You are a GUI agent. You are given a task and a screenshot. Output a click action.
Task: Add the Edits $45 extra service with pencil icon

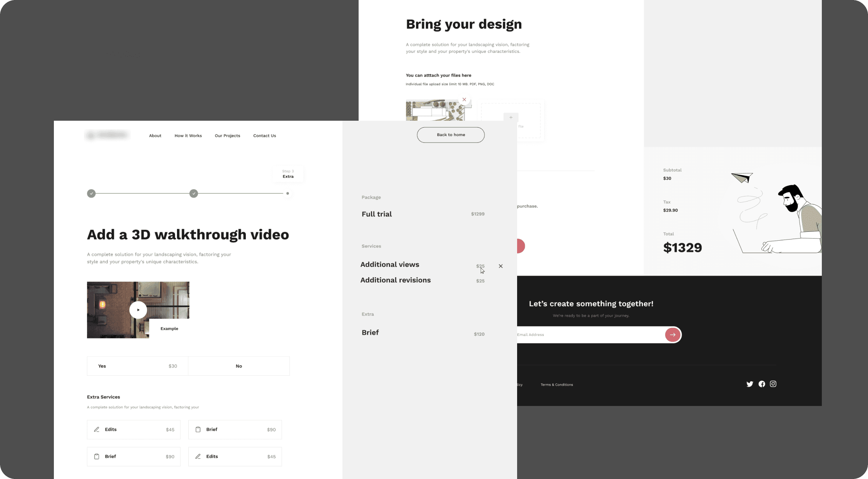tap(134, 429)
